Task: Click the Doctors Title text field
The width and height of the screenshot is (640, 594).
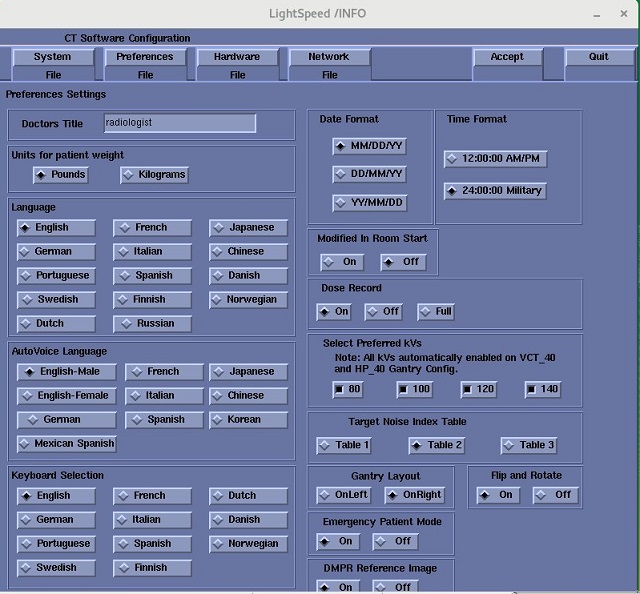Action: [180, 123]
